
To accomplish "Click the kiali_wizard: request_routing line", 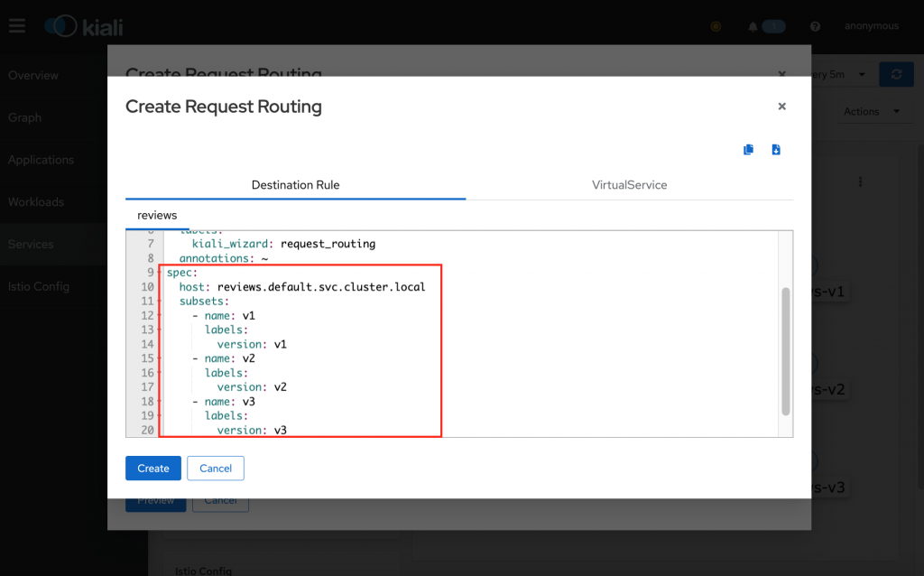I will click(x=283, y=244).
